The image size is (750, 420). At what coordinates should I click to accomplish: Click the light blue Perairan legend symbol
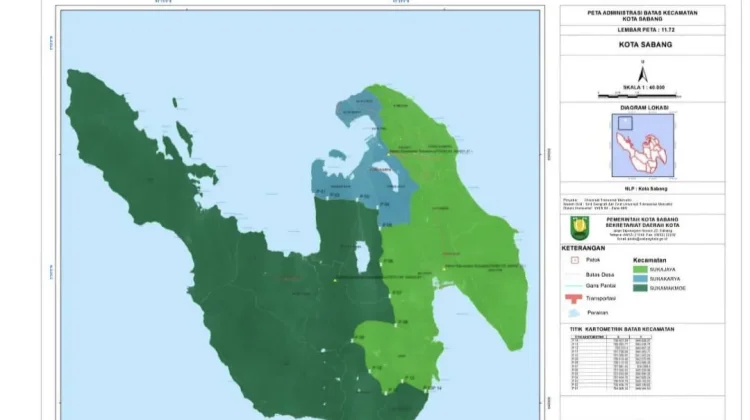(574, 313)
